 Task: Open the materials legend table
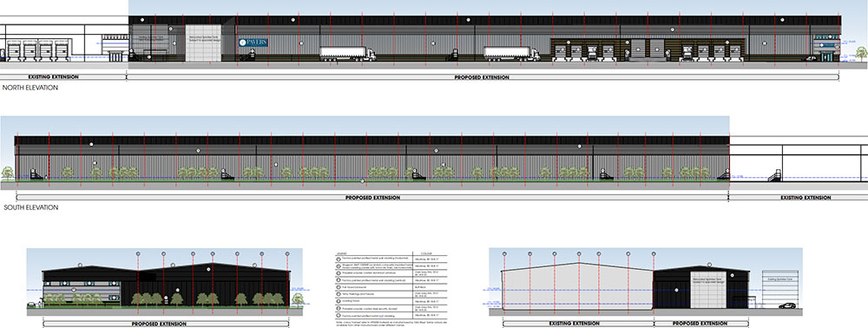(x=390, y=288)
